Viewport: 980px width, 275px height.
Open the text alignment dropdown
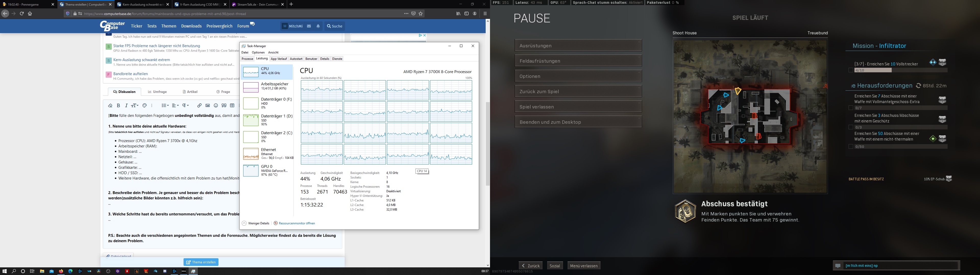tap(175, 106)
